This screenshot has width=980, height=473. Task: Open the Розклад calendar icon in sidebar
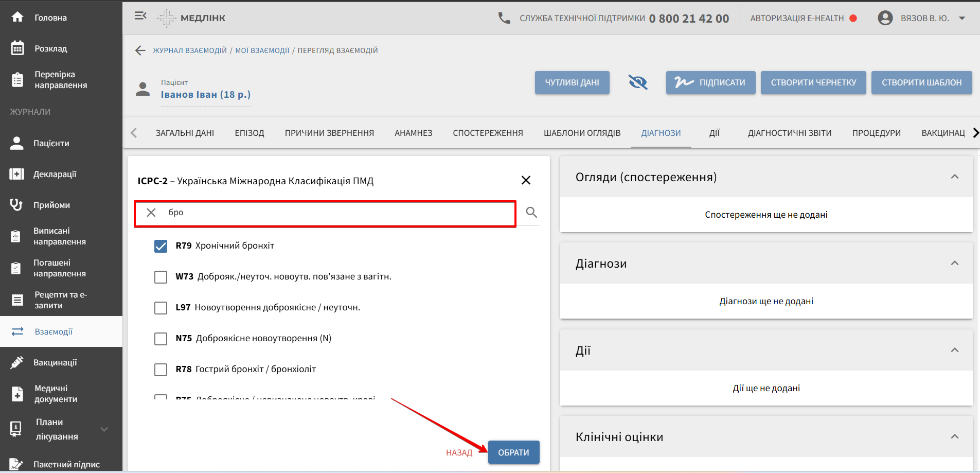17,48
